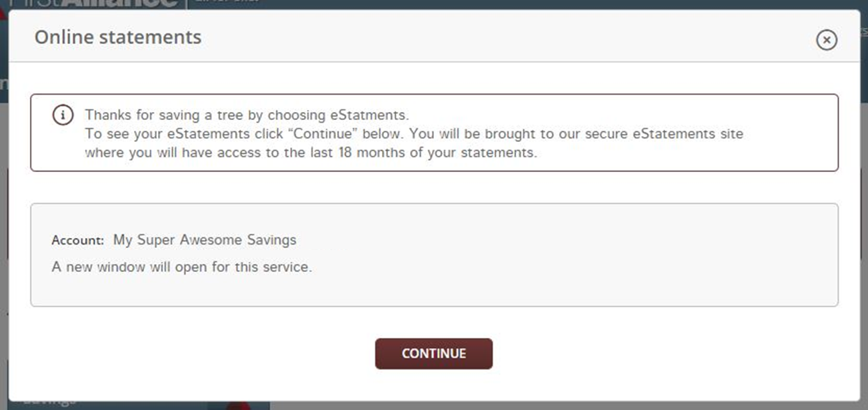Click the Account: label
The height and width of the screenshot is (410, 868).
point(77,240)
